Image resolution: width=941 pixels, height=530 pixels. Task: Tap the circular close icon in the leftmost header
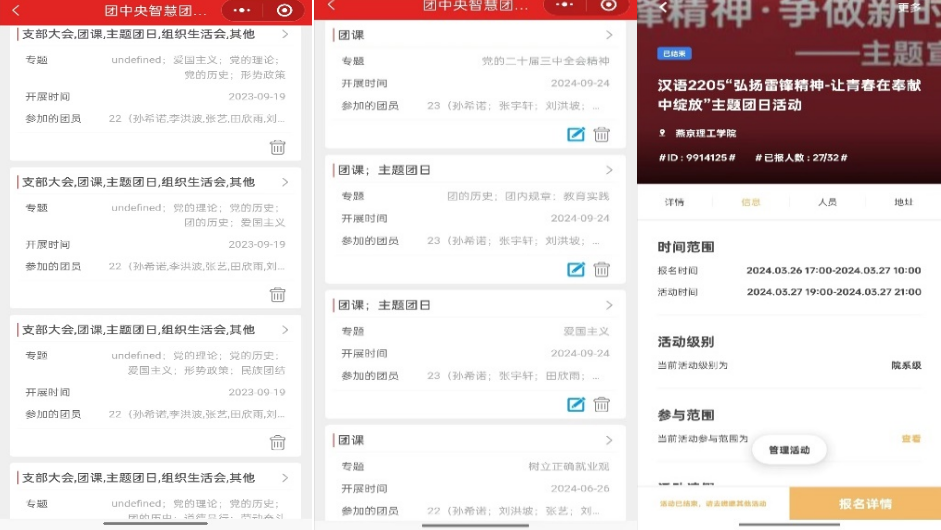click(285, 10)
